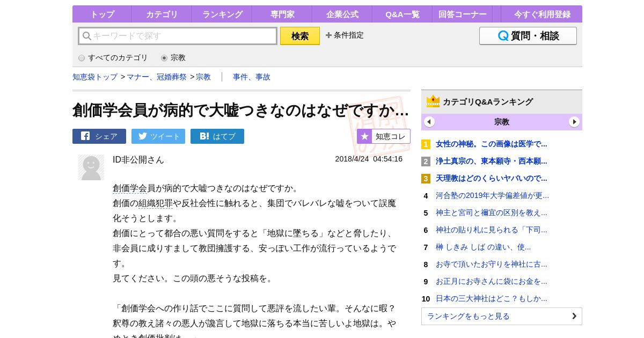Open ranking item 1 女性の神秘
This screenshot has width=644, height=338.
click(492, 144)
